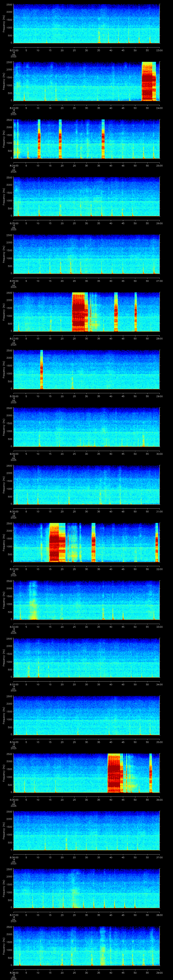Click the wide red burst at 25 seconds, 8:27:00 panel

[80, 312]
